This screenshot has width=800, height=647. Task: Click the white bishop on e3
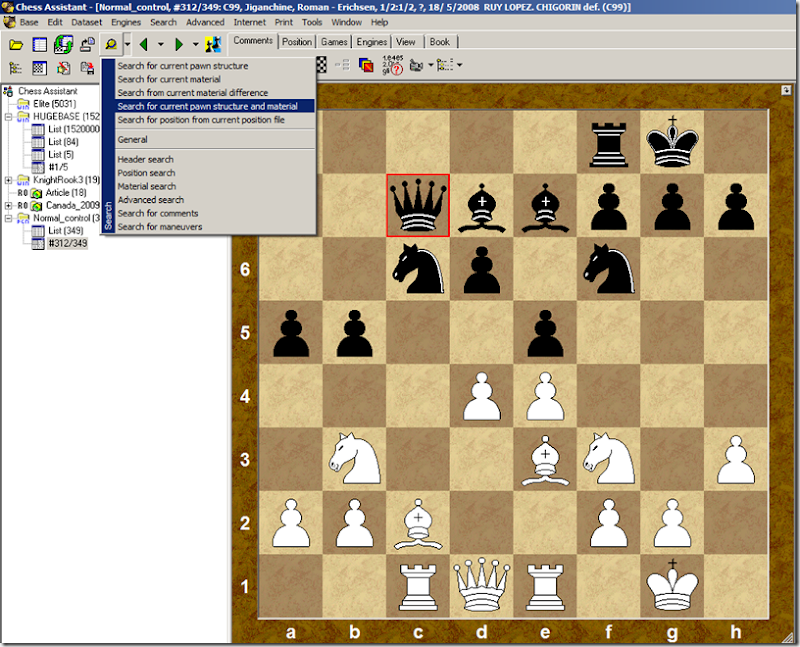tap(545, 460)
